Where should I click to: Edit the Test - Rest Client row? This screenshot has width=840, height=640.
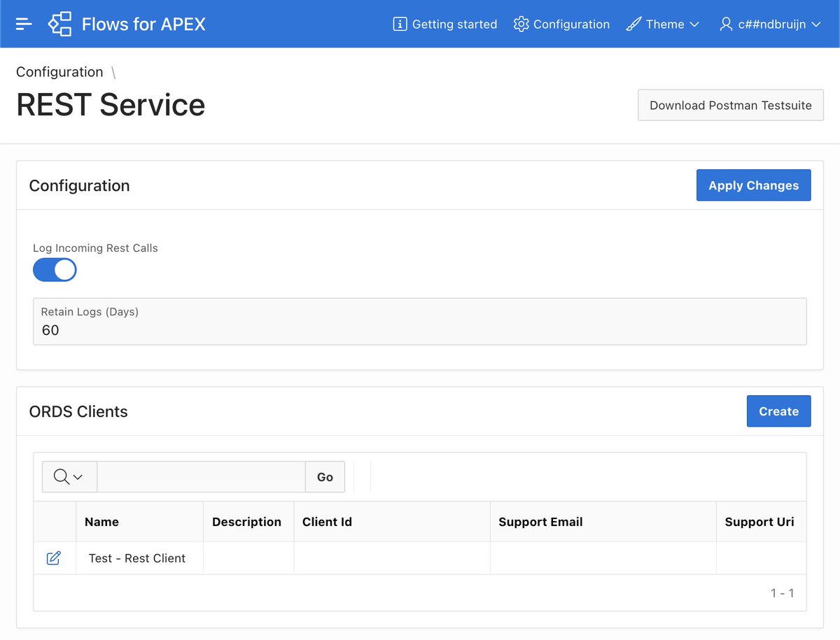click(54, 558)
